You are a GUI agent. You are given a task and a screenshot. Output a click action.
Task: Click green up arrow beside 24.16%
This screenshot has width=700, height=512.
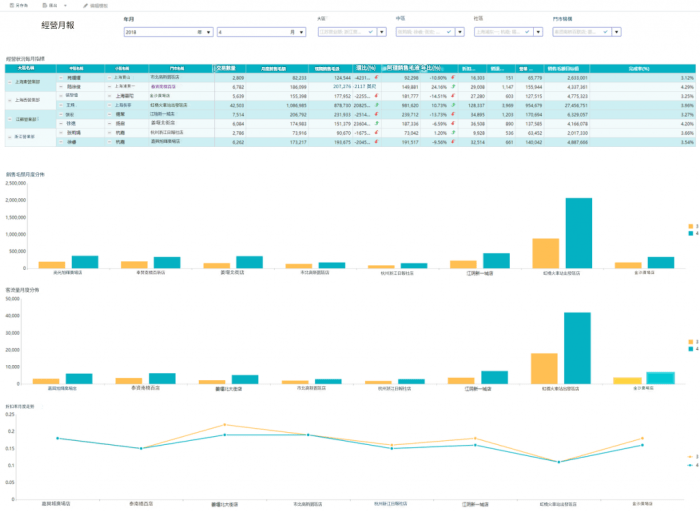coord(453,87)
